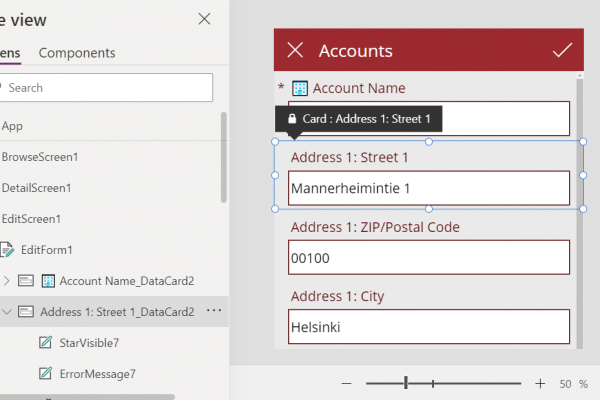
Task: Click the Address 1: City label
Action: [337, 296]
